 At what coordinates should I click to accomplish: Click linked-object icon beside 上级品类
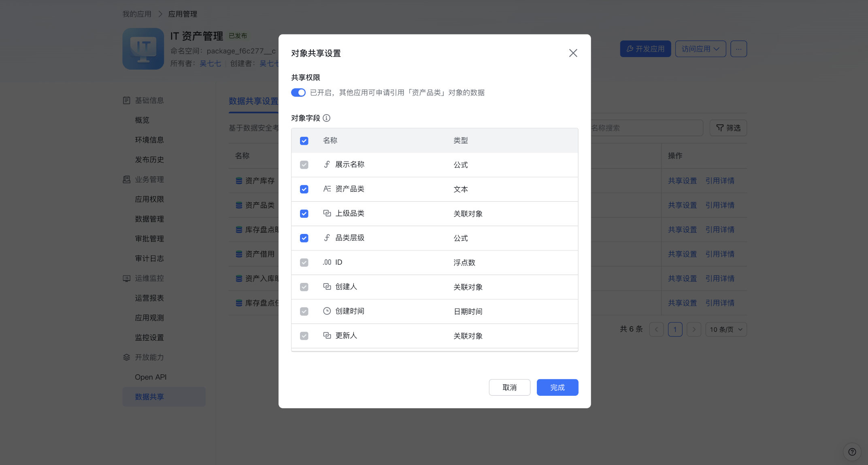327,213
